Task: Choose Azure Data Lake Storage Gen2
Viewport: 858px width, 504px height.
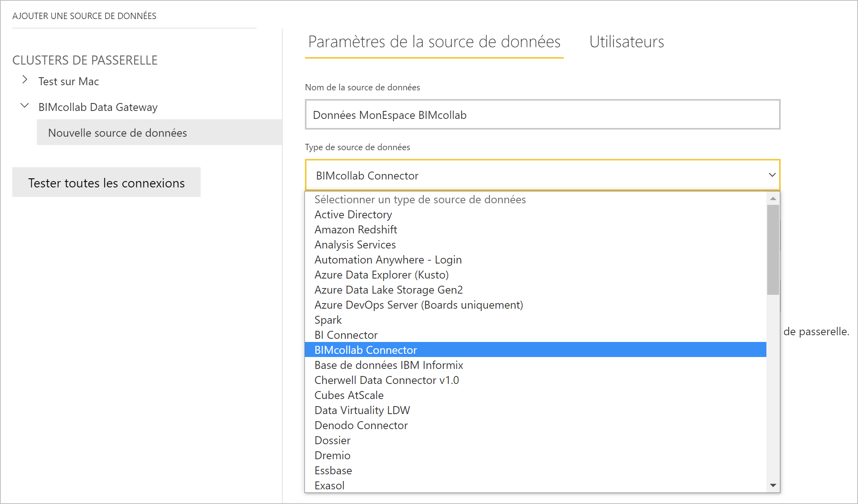Action: click(x=535, y=290)
